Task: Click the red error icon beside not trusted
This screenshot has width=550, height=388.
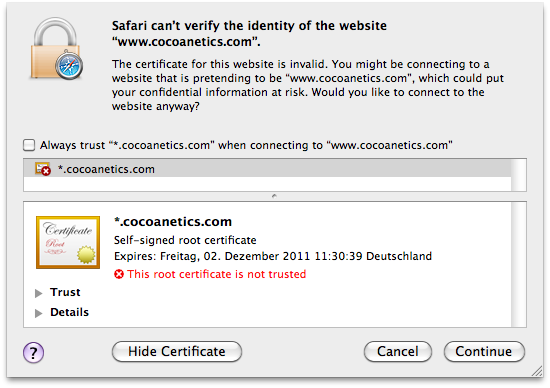Action: [119, 274]
